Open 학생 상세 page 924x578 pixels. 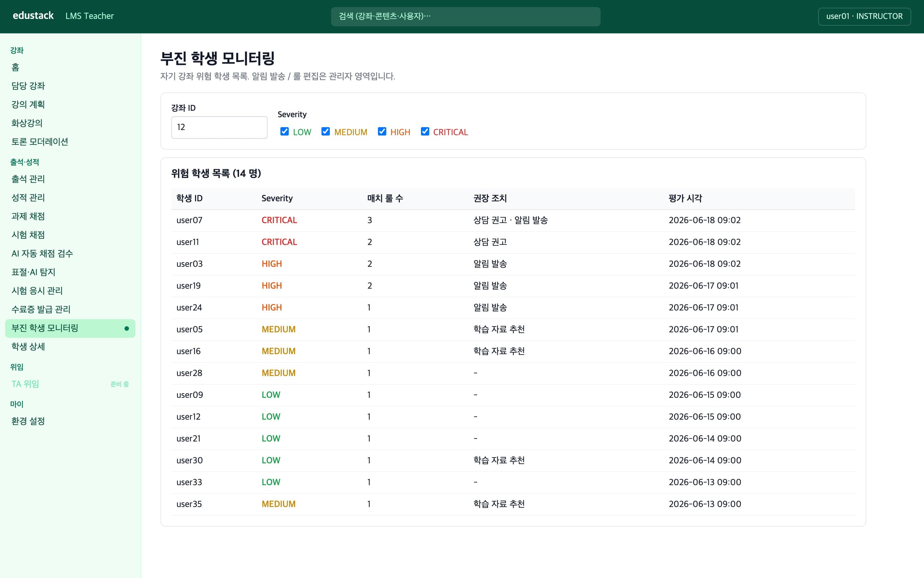[x=70, y=347]
